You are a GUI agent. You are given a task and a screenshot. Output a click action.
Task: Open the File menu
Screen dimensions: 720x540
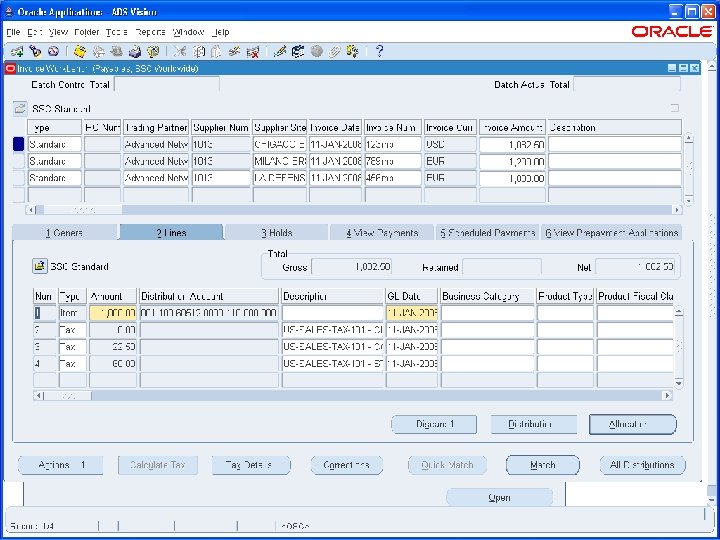click(13, 32)
